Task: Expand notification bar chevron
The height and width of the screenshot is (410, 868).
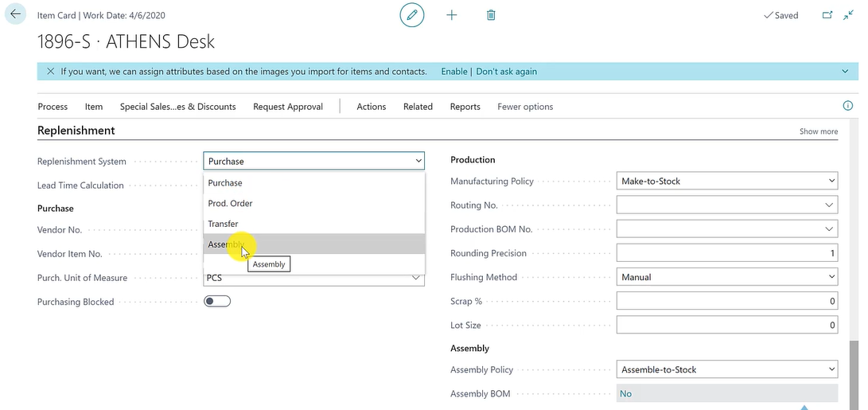Action: pyautogui.click(x=845, y=72)
